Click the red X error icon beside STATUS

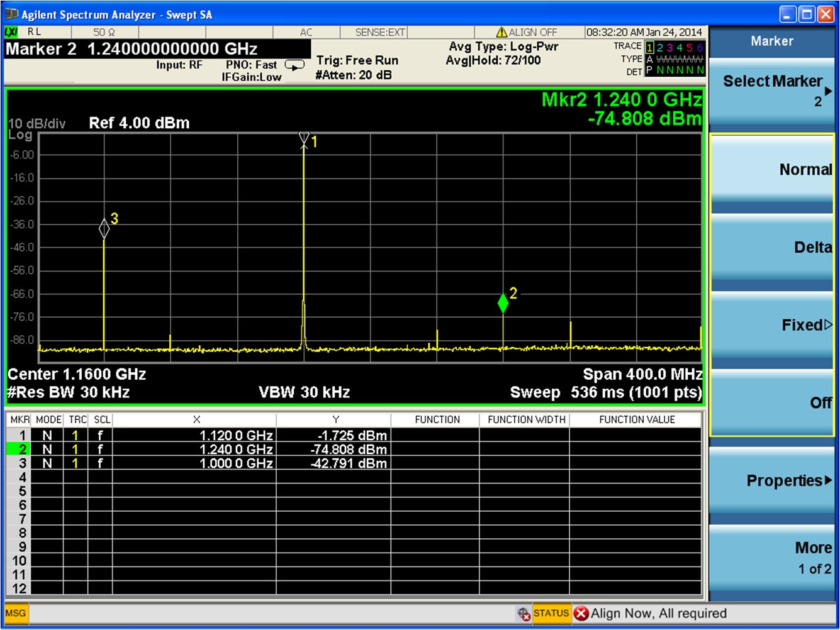tap(581, 613)
